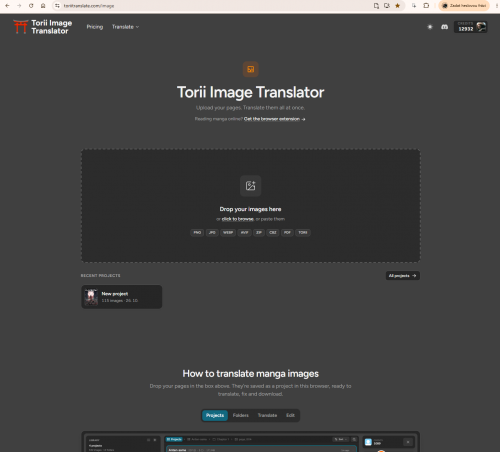Expand the Translate dropdown menu
This screenshot has height=452, width=500.
[125, 27]
